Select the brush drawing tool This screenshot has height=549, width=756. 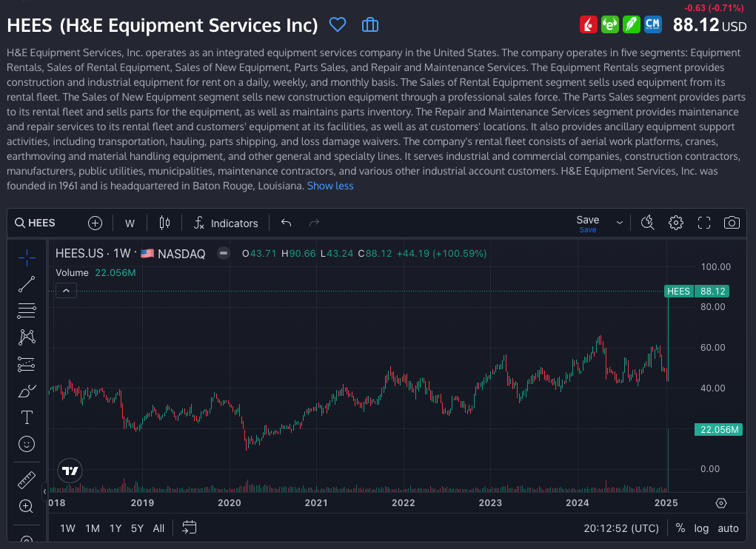[x=27, y=391]
